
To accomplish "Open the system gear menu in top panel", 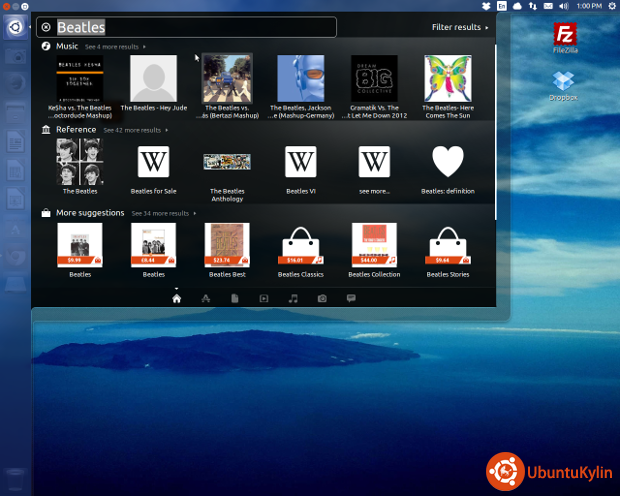I will click(x=610, y=5).
